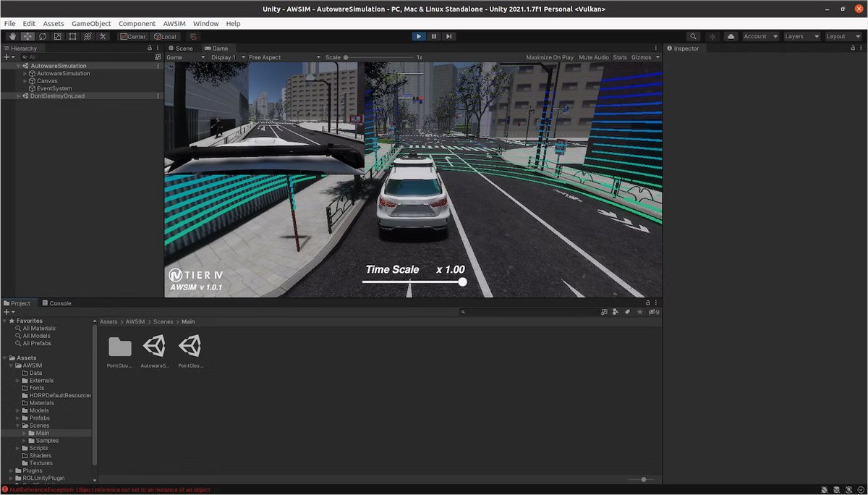Toggle Maximize On Play
Image resolution: width=868 pixels, height=495 pixels.
click(550, 57)
